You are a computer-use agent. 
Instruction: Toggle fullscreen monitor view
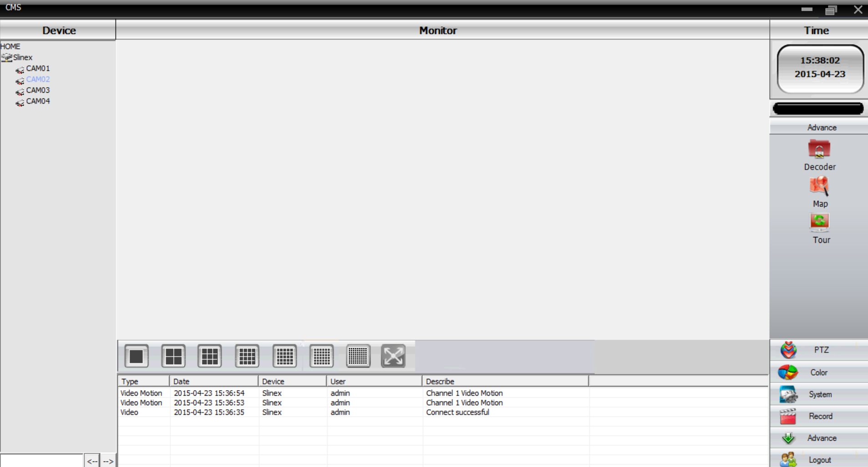click(x=393, y=356)
